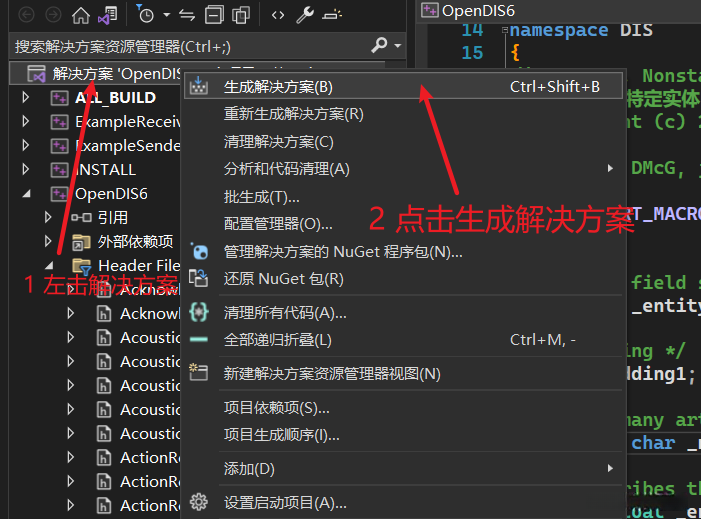Expand the 引用 references node

pos(48,218)
